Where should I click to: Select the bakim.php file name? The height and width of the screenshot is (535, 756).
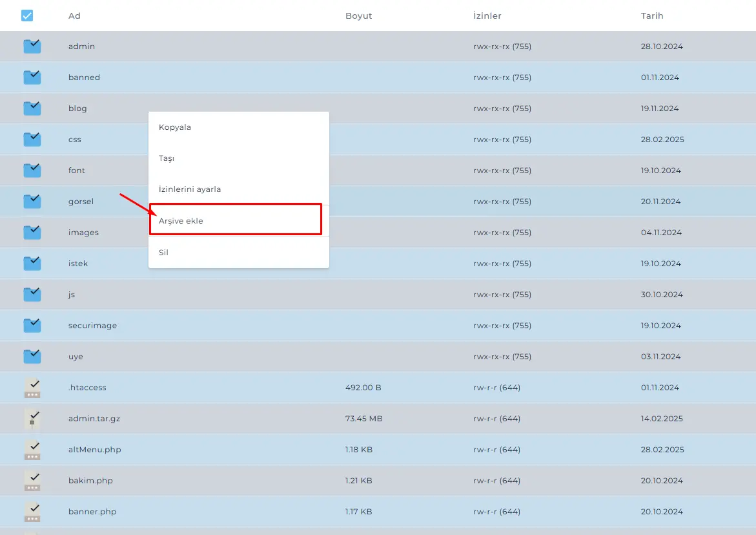click(90, 481)
